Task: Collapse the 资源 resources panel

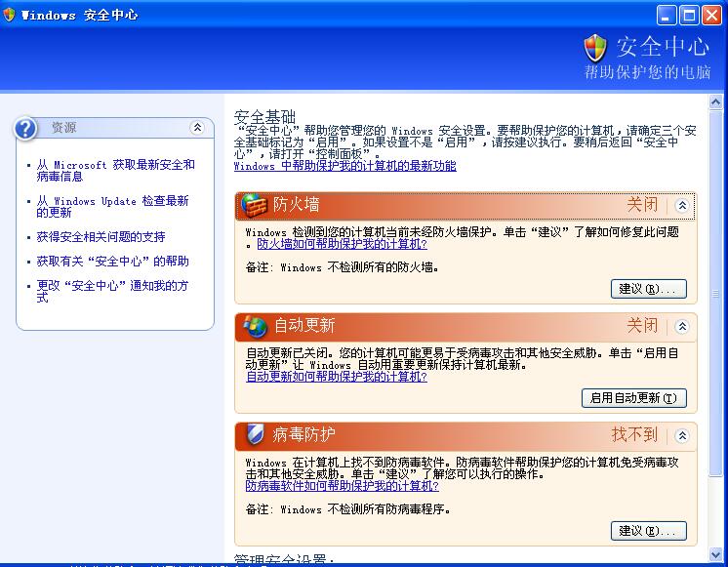Action: tap(197, 127)
